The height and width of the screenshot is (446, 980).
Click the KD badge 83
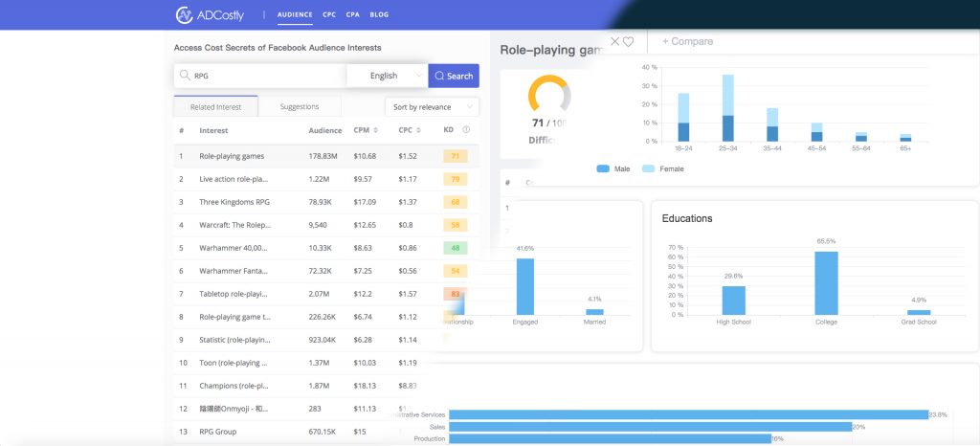coord(455,294)
